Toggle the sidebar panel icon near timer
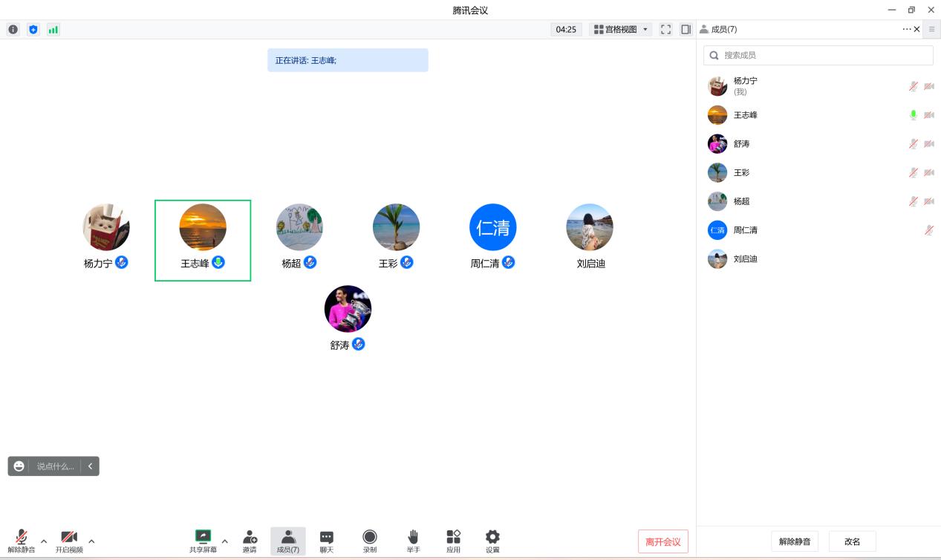Screen dimensions: 941x560 (x=686, y=30)
